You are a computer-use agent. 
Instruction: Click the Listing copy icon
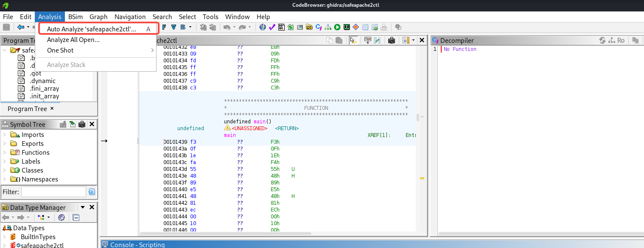[330, 40]
